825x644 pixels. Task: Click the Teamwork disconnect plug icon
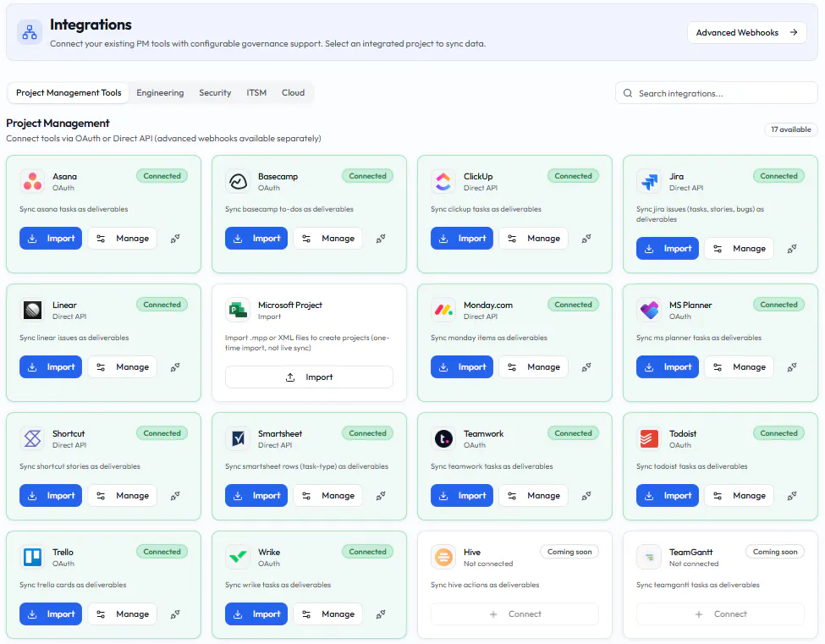click(x=586, y=495)
